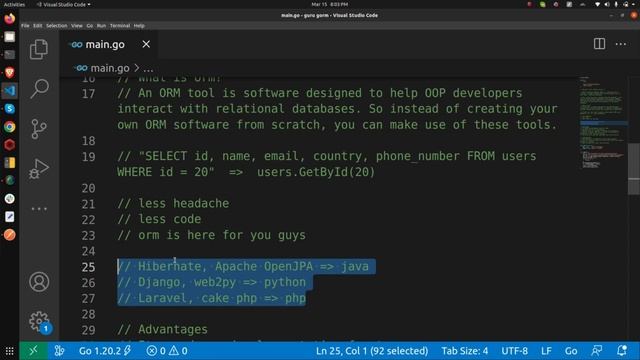The height and width of the screenshot is (360, 640).
Task: Open the Source Control view
Action: (39, 129)
